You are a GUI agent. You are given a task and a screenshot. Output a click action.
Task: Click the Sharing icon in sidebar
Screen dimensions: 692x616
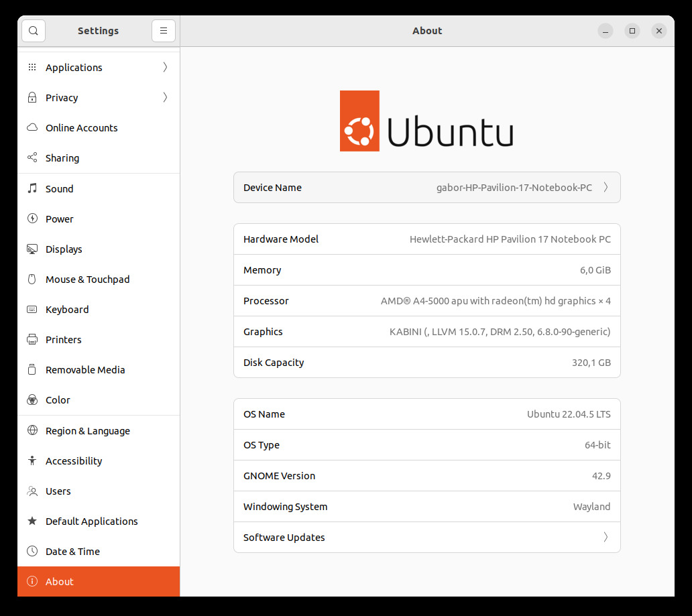tap(32, 158)
